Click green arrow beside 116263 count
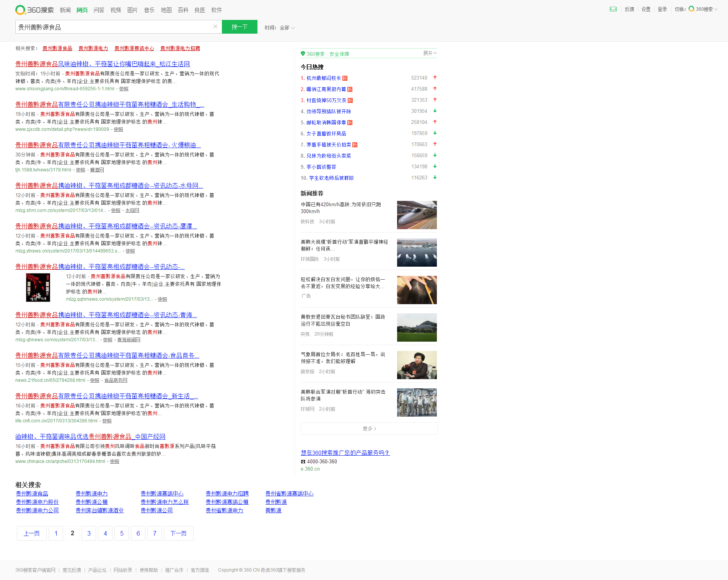The width and height of the screenshot is (728, 580). click(435, 178)
